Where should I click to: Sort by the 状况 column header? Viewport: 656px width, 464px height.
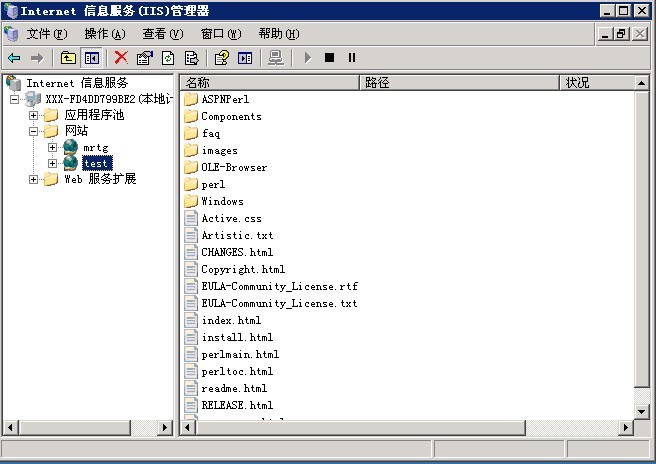click(x=597, y=82)
